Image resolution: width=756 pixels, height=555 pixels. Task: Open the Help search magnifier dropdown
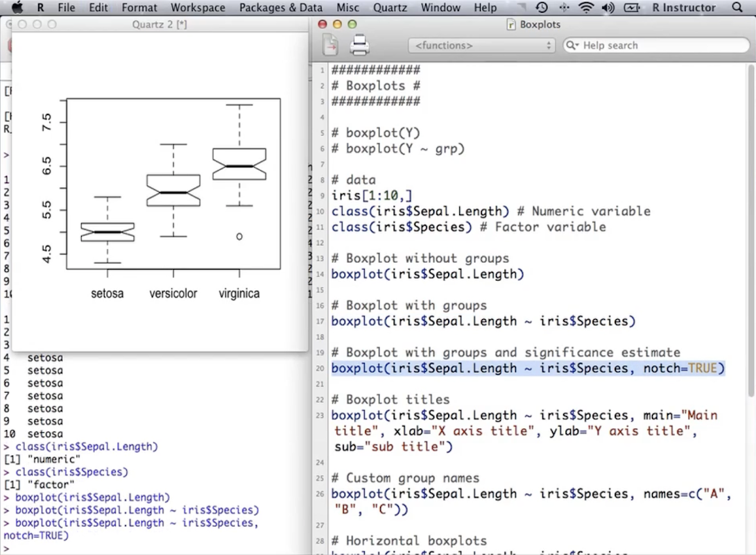pos(573,45)
